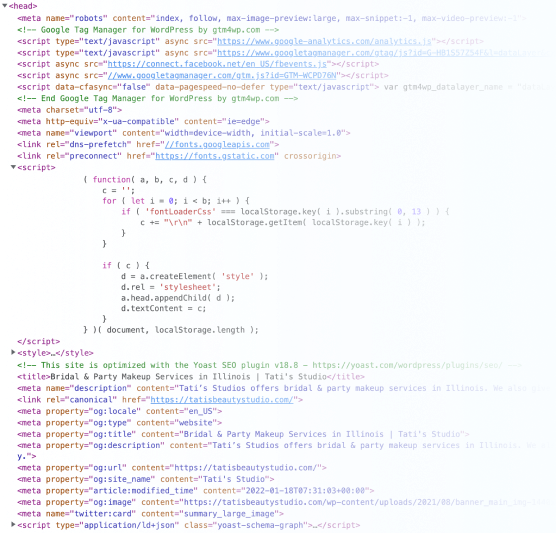Viewport: 556px width, 533px height.
Task: Select the meta name="robots" line
Action: (x=272, y=18)
